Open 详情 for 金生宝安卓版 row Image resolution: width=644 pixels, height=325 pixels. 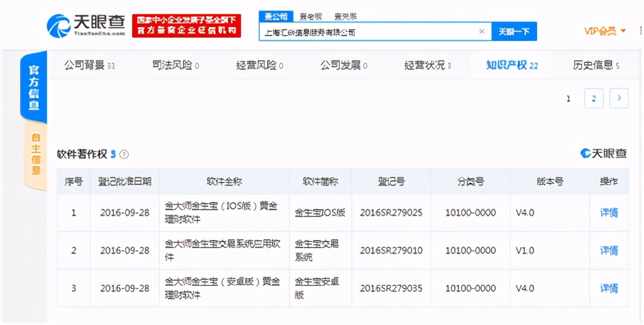point(609,288)
